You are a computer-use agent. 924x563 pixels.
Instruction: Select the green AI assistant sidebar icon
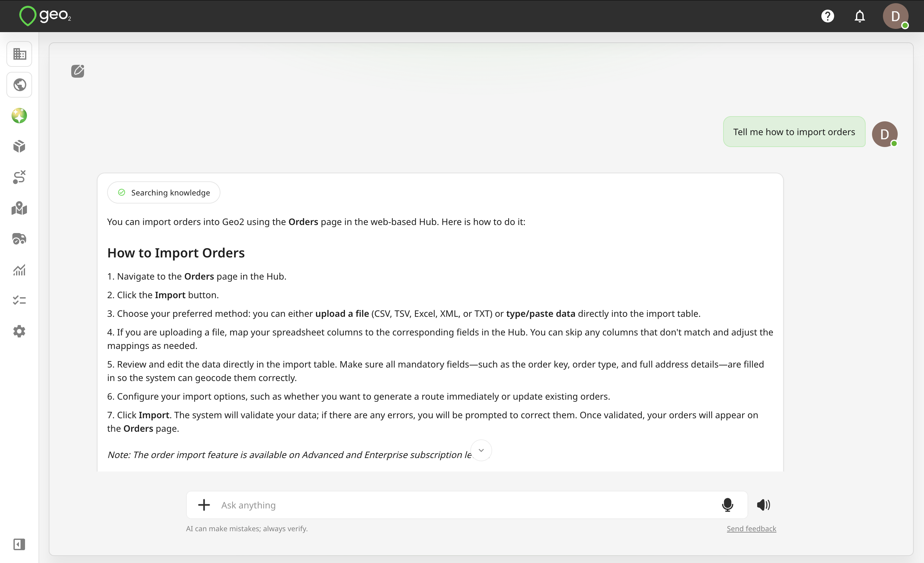19,116
